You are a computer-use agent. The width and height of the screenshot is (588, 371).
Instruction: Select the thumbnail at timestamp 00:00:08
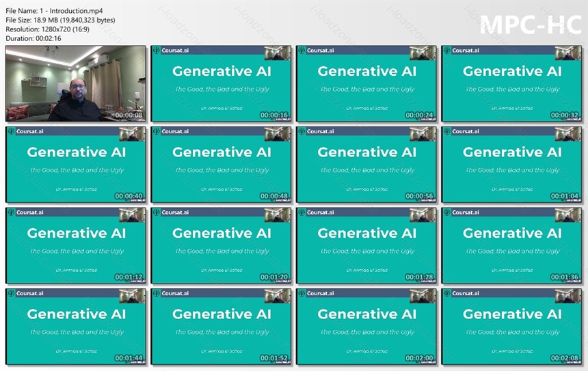(x=76, y=83)
